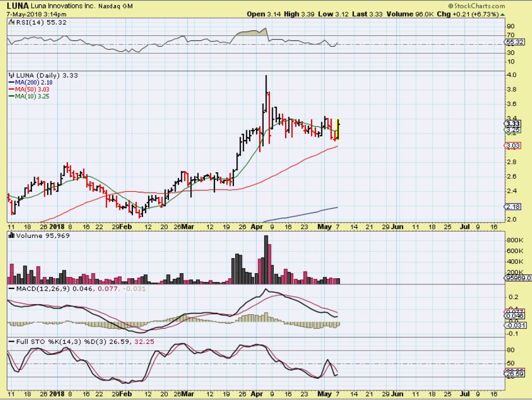Click the blue MA(200) legend swatch
Viewport: 532px width, 400px height.
[x=12, y=82]
